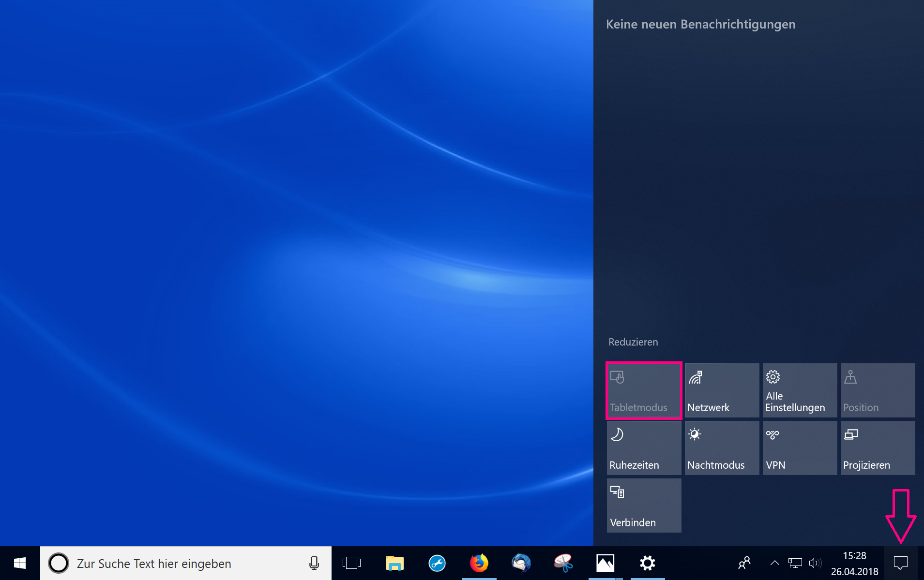Open the Netzwerk quick action tile
This screenshot has height=580, width=924.
pos(722,390)
